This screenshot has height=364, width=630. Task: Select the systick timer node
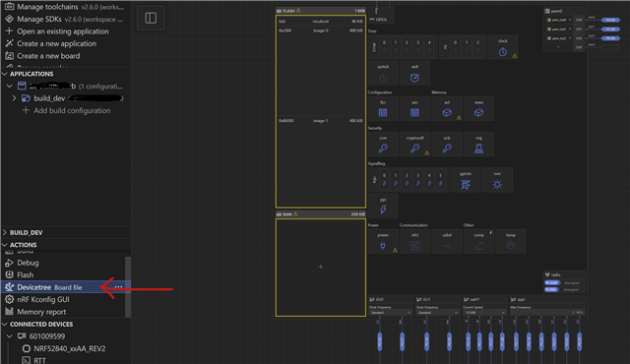[x=383, y=73]
